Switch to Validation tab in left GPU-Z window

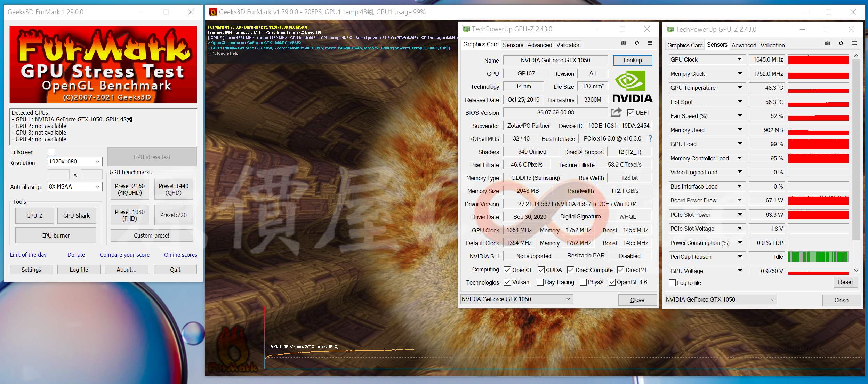[569, 45]
